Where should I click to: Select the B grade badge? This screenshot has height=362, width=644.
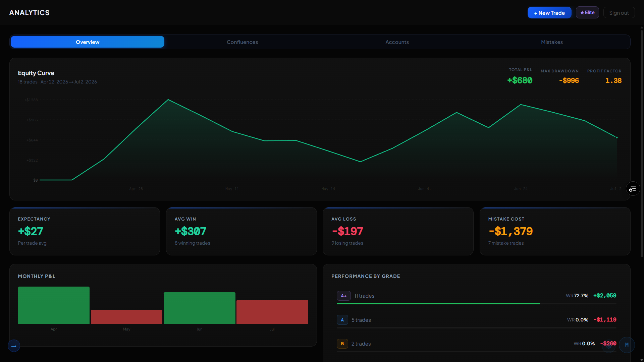(342, 344)
